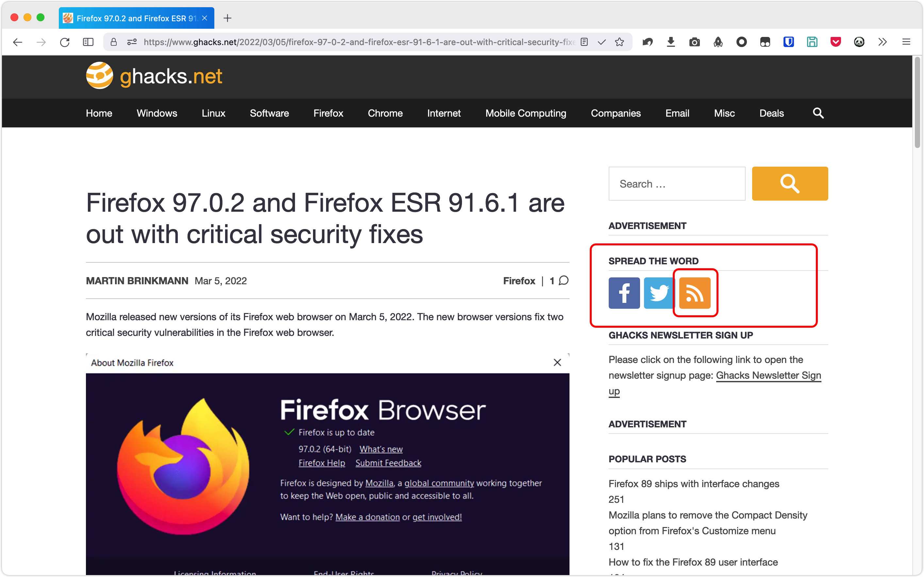Reload the current page
Viewport: 924px width, 577px height.
click(x=65, y=42)
